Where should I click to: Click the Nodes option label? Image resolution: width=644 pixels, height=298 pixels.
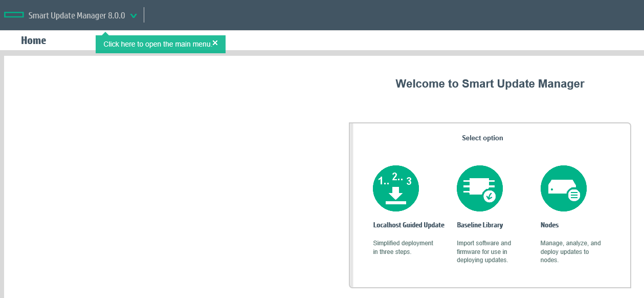coord(549,225)
